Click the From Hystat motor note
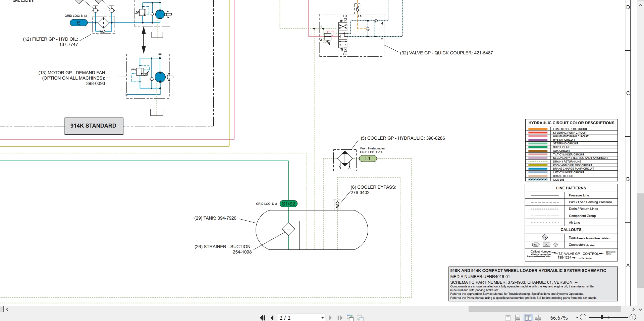Viewport: 644px width, 321px height. point(372,148)
